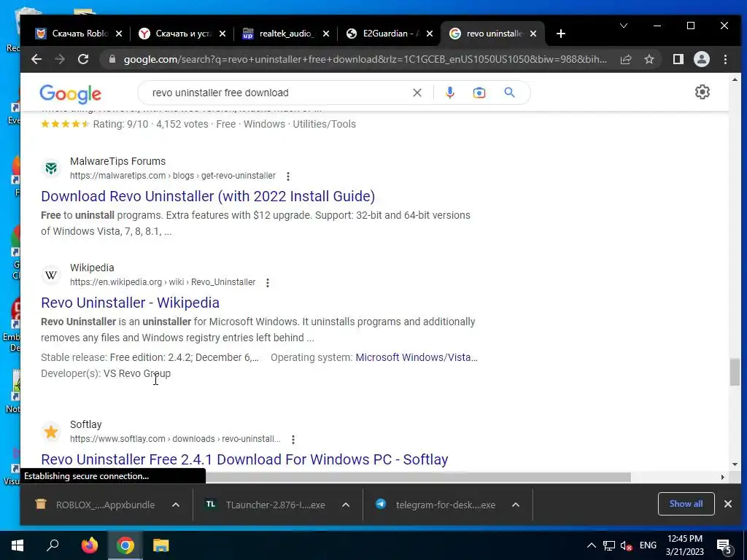Open more options for Wikipedia result
Screen dimensions: 747x560
267,283
